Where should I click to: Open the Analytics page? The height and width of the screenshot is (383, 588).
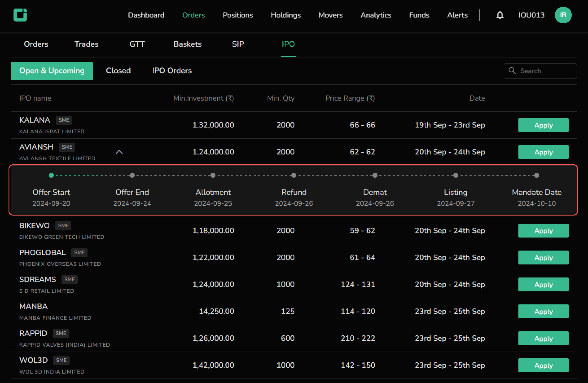(376, 15)
